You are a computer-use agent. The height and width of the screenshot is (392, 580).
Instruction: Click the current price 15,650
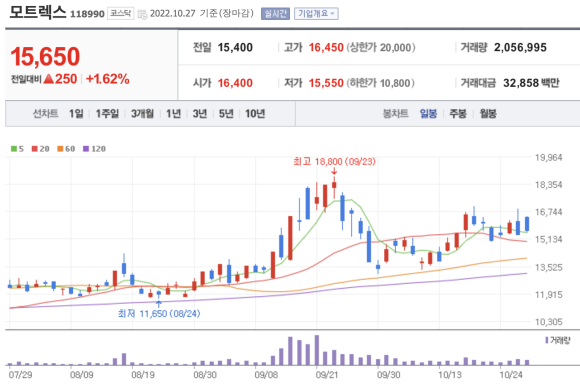(x=45, y=57)
